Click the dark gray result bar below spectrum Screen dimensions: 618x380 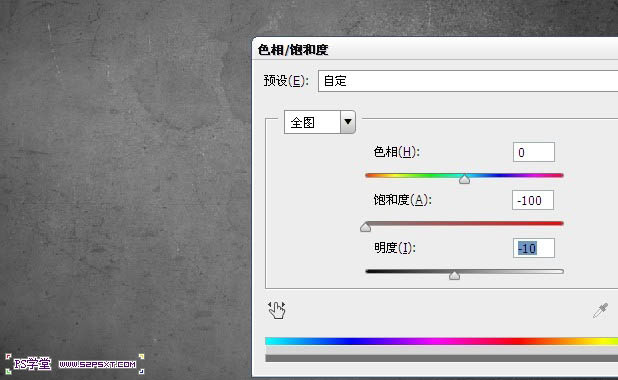coord(441,358)
